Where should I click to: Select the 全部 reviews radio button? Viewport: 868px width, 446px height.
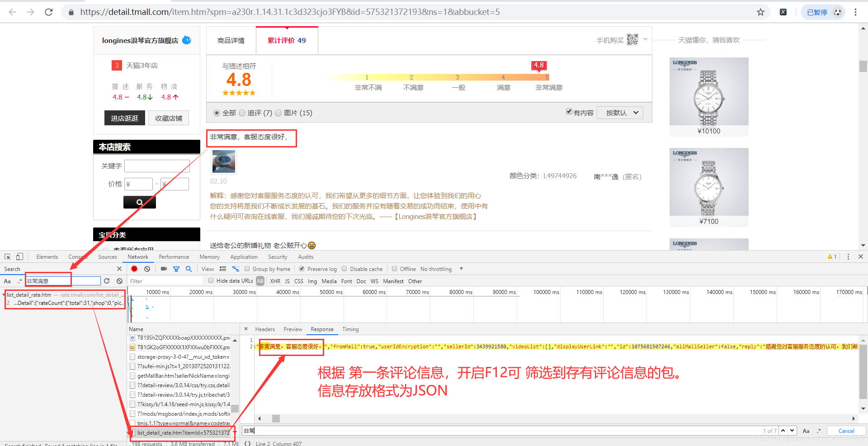point(217,113)
